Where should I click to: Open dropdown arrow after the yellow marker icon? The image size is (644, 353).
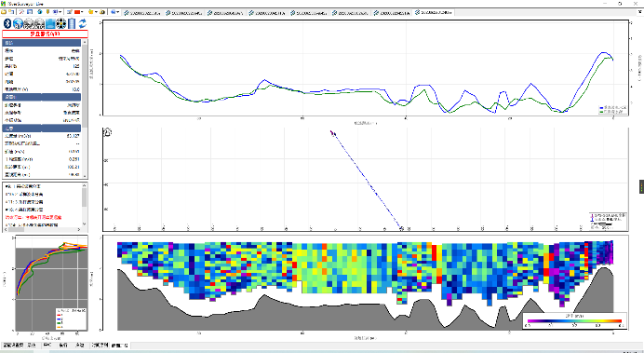[60, 12]
